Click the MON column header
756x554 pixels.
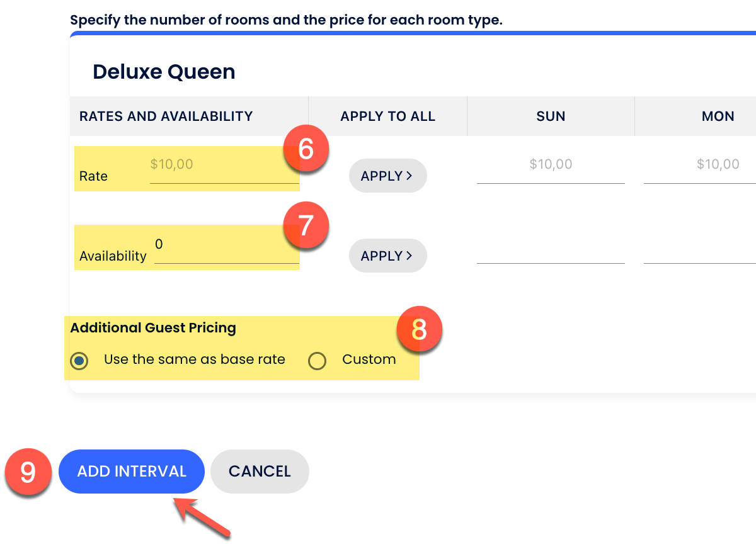(717, 116)
